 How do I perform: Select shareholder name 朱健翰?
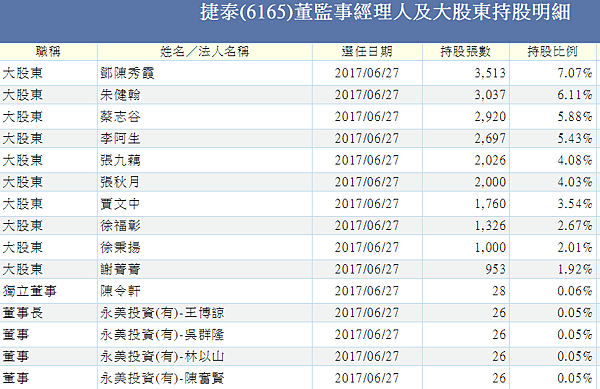pyautogui.click(x=120, y=95)
